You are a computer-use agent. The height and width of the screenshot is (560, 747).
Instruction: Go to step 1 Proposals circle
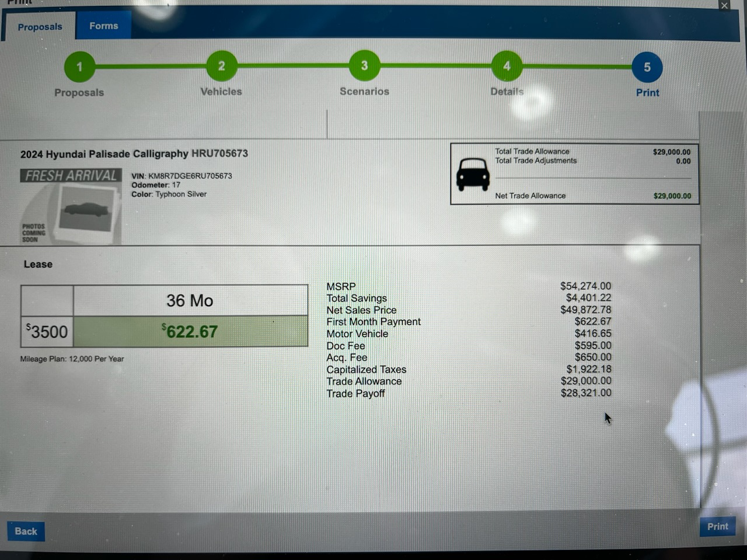coord(79,67)
